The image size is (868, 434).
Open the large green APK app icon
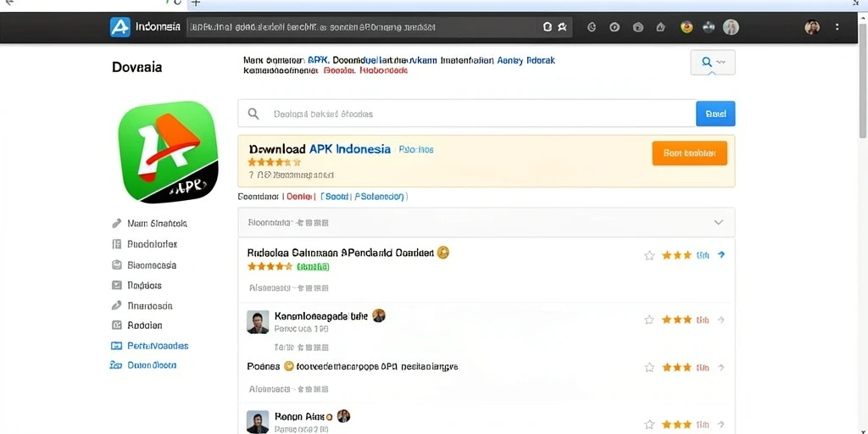coord(169,152)
